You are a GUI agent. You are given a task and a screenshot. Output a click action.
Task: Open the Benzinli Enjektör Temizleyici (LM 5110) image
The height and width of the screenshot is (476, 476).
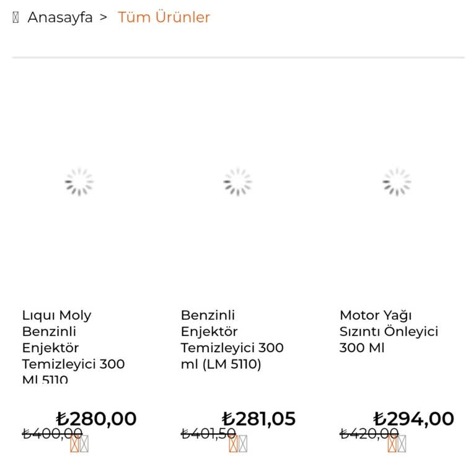tap(238, 182)
